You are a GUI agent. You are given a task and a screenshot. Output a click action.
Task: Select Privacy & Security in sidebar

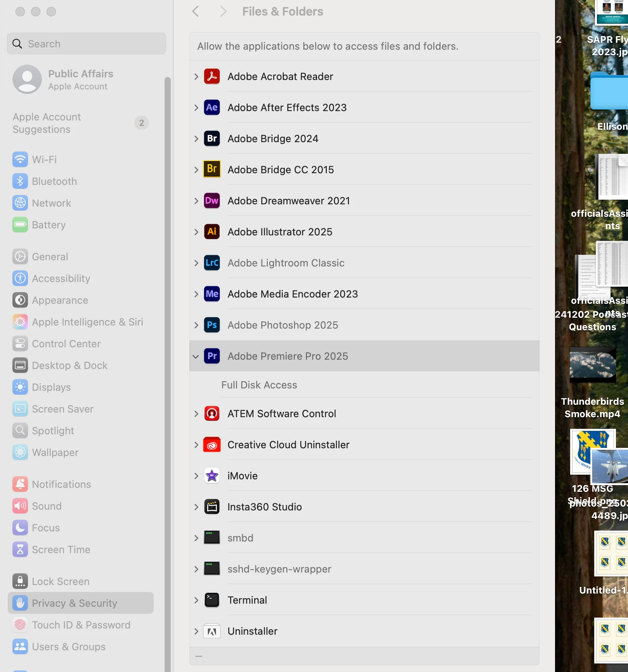(81, 603)
